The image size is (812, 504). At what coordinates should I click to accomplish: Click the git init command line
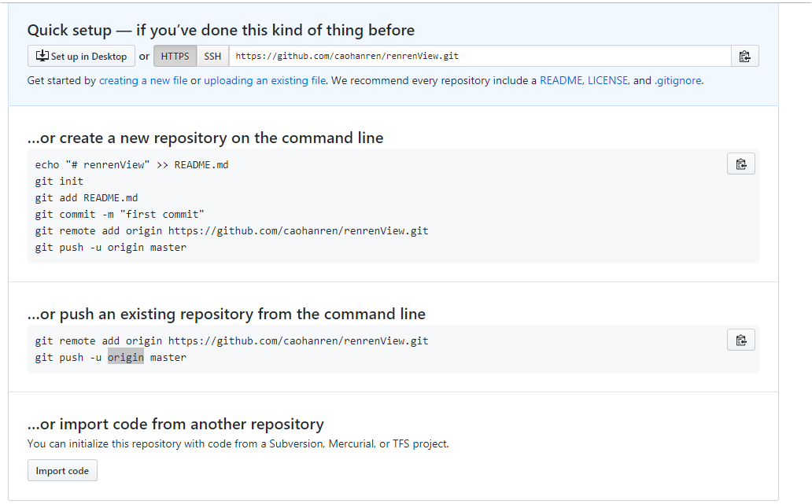tap(59, 181)
